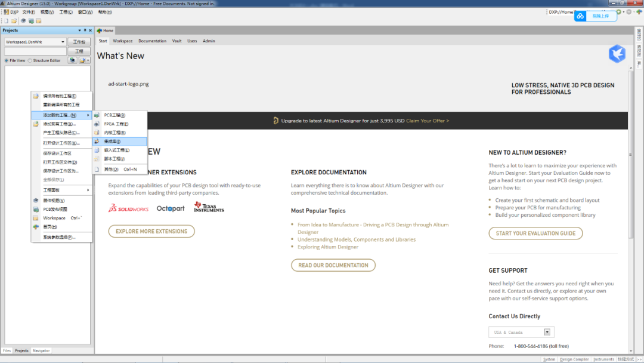This screenshot has width=644, height=363.
Task: Click the open folder toolbar icon
Action: tap(14, 21)
